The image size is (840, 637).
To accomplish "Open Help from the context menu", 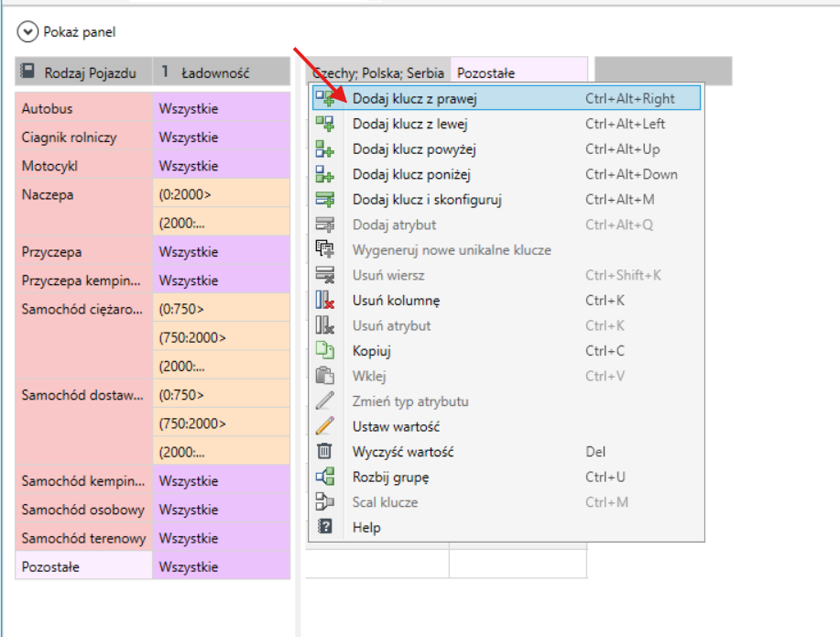I will pos(507,526).
